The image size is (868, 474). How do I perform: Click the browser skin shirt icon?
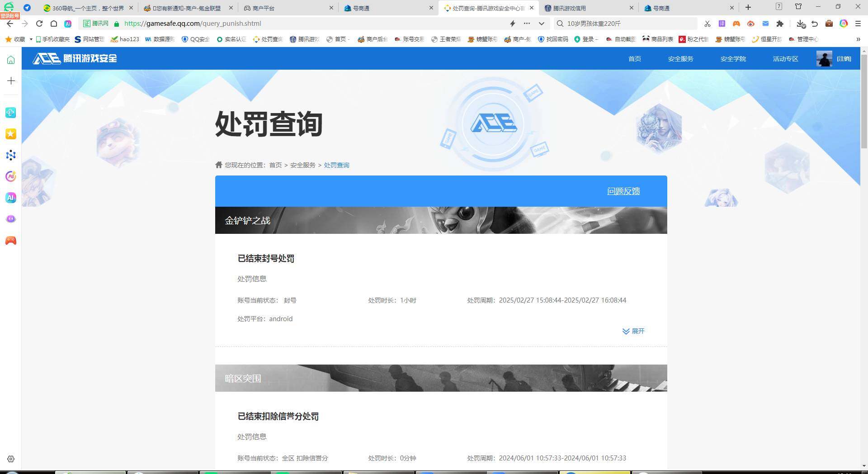point(798,6)
